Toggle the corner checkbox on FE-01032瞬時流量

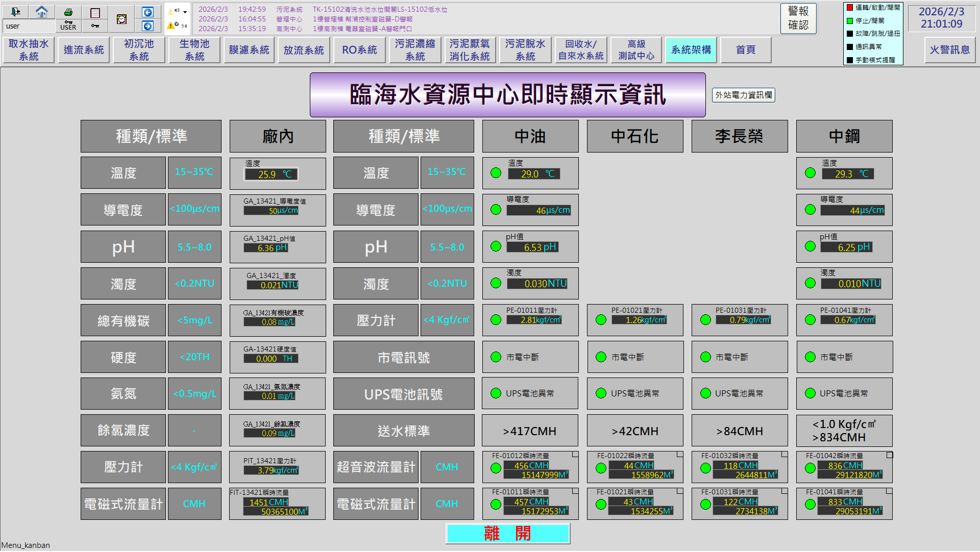(x=785, y=454)
